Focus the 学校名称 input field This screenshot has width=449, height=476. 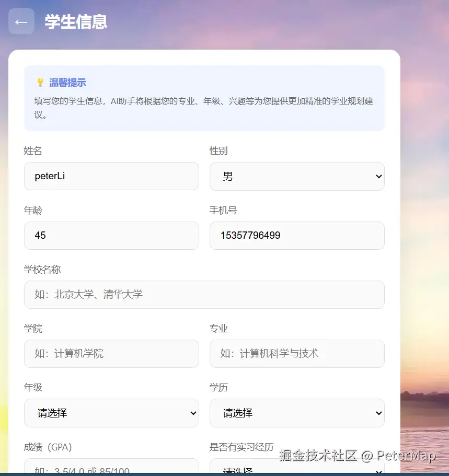[204, 295]
